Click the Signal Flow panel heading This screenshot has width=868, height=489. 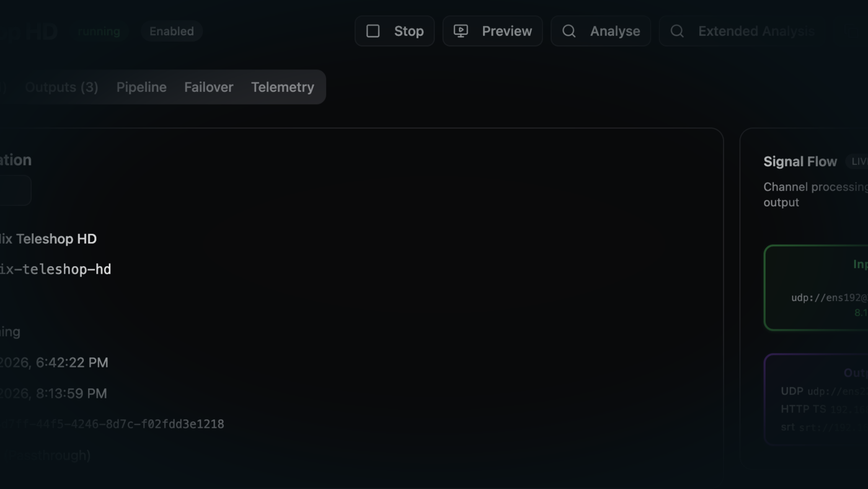800,162
